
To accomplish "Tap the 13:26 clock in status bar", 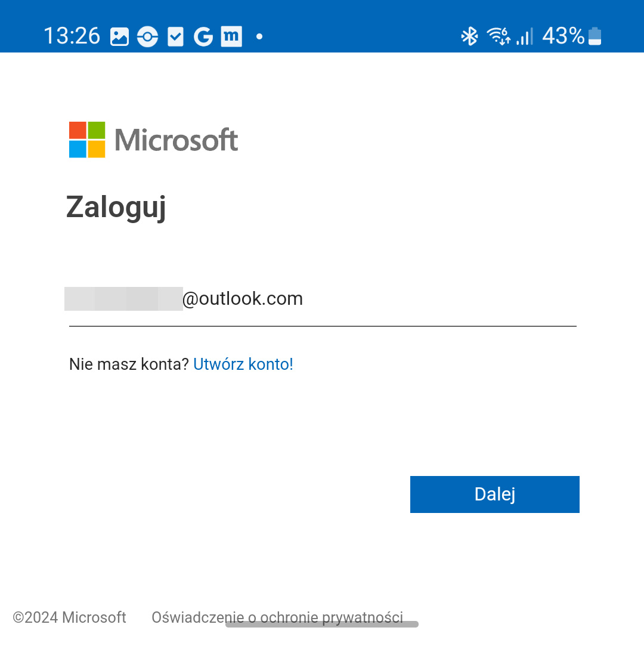I will point(72,36).
